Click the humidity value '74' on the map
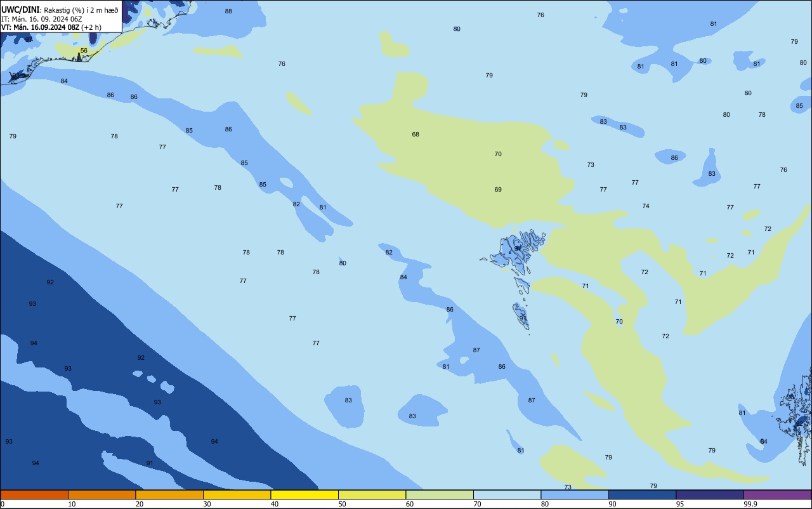The image size is (812, 509). click(646, 206)
